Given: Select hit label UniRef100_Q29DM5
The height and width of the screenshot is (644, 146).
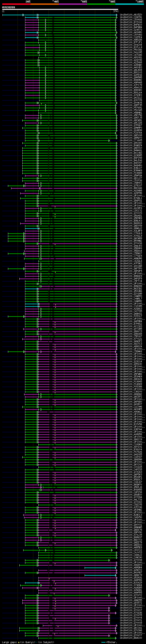Looking at the screenshot, I should (x=131, y=156).
